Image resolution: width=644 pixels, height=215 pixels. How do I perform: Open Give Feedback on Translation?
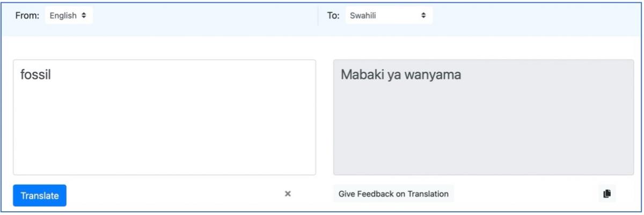[x=393, y=193]
